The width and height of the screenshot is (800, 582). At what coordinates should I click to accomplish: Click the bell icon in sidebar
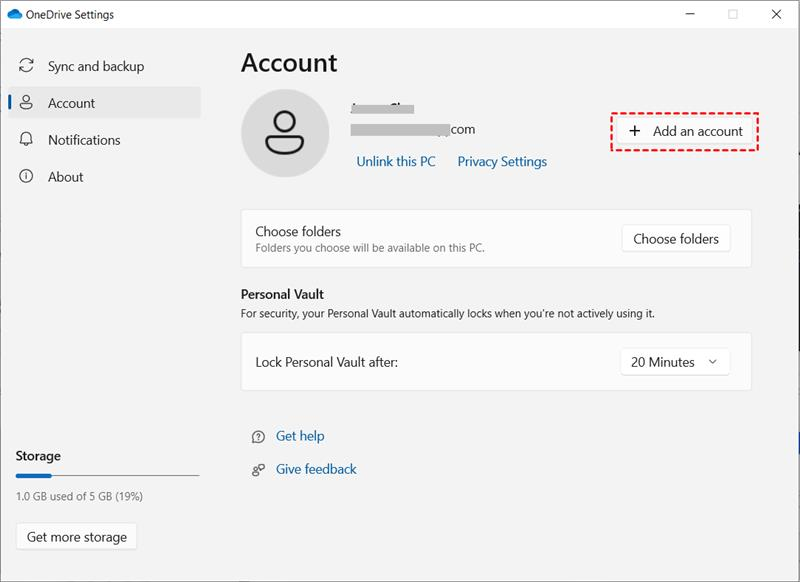(26, 139)
